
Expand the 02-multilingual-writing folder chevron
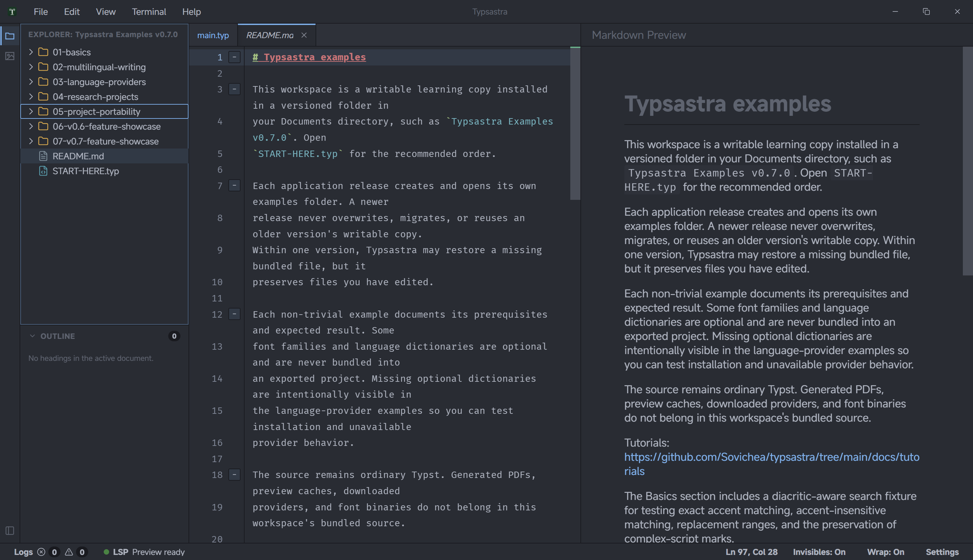pyautogui.click(x=31, y=67)
